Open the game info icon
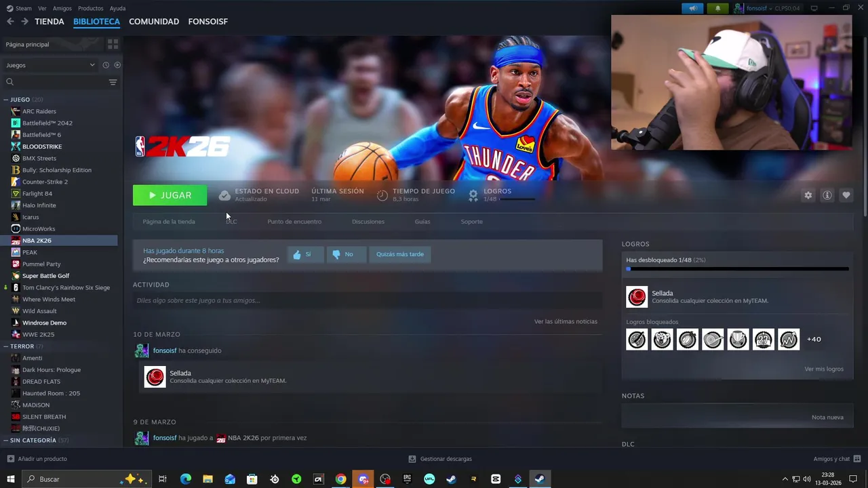 [827, 195]
